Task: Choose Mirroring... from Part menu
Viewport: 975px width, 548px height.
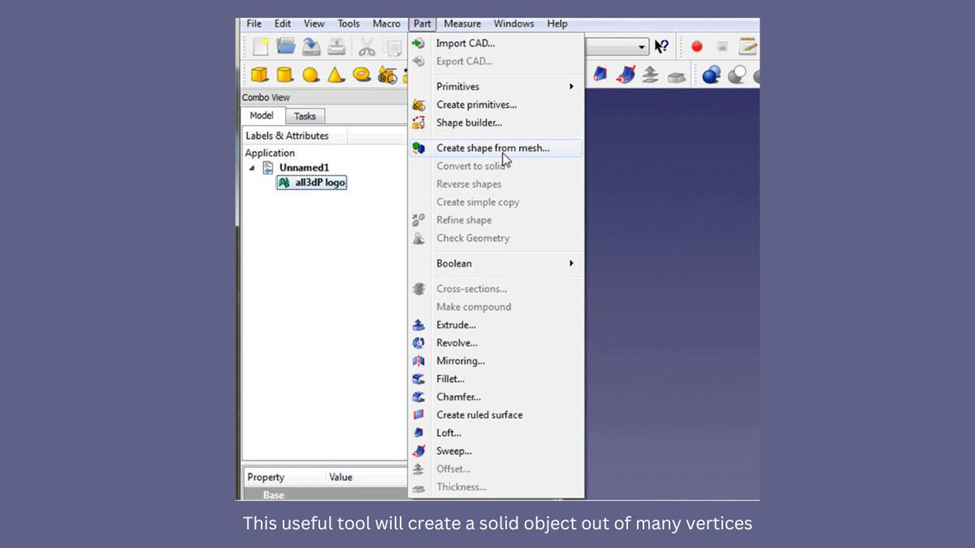Action: tap(496, 361)
